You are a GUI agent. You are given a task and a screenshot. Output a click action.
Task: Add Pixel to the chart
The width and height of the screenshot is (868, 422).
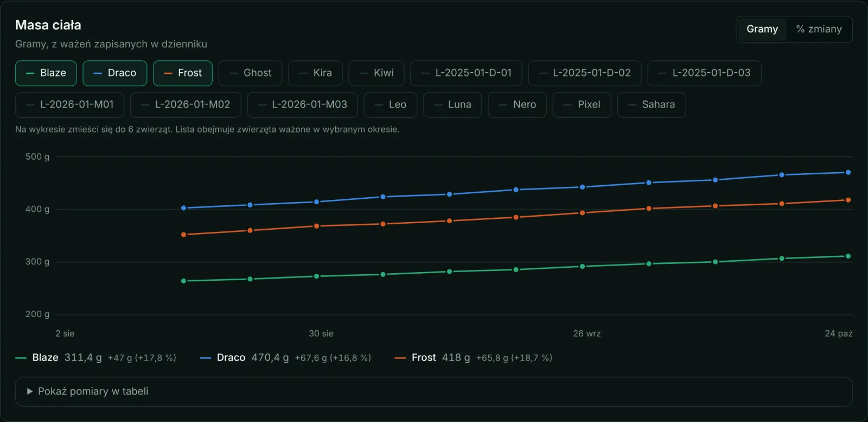(x=582, y=105)
